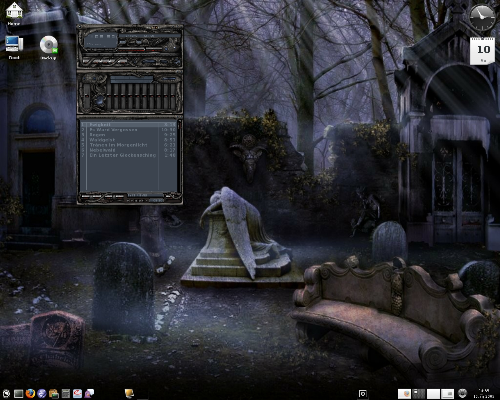Viewport: 500px width, 400px height.
Task: Open the calendar widget showing 10
Action: (x=482, y=51)
